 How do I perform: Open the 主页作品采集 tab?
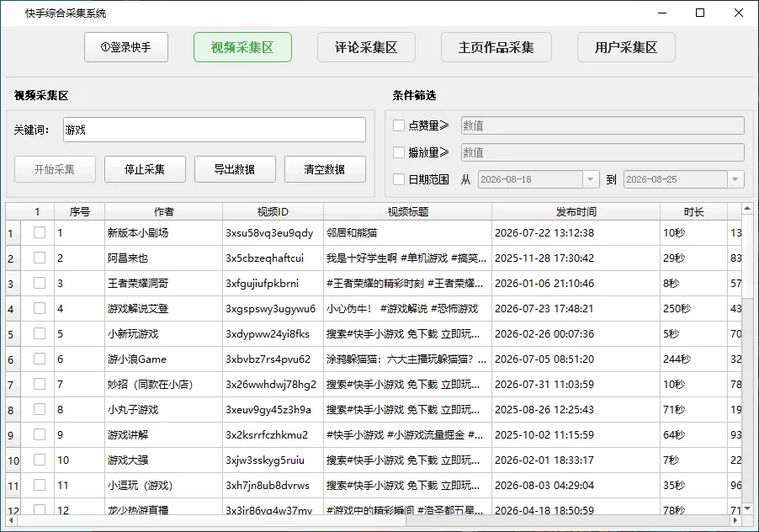click(496, 47)
